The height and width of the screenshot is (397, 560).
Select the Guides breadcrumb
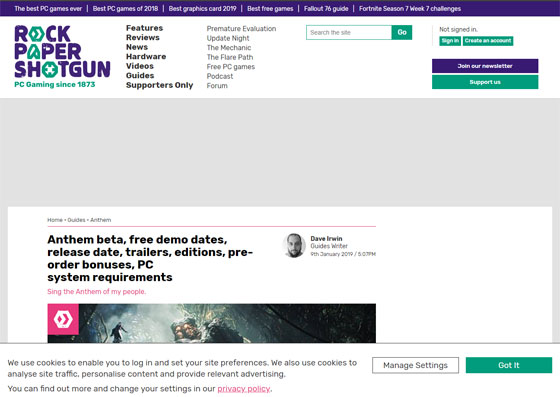point(76,220)
